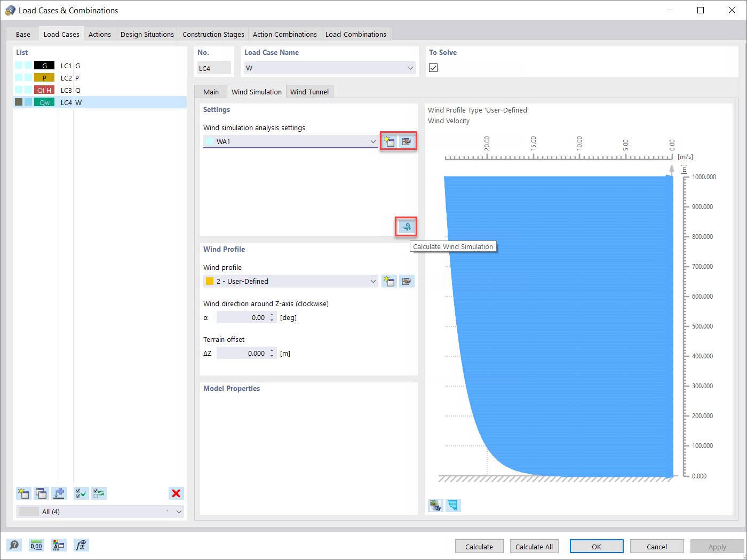The width and height of the screenshot is (747, 560).
Task: Expand the wind profile selection dropdown
Action: 373,281
